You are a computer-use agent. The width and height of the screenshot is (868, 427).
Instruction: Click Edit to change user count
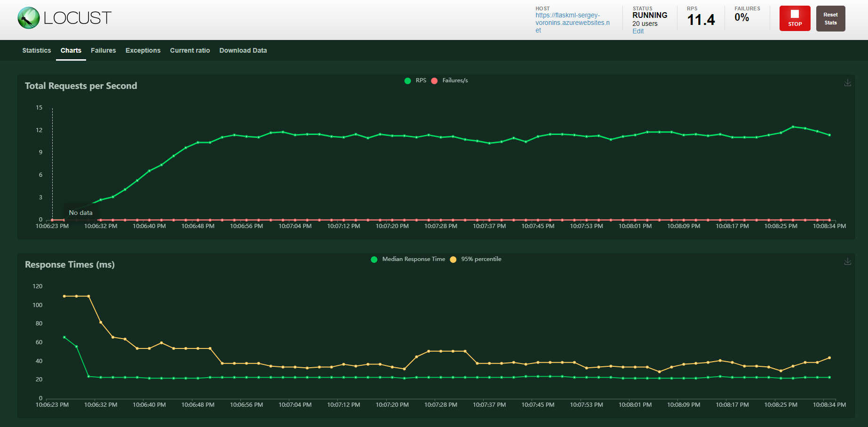[x=637, y=31]
